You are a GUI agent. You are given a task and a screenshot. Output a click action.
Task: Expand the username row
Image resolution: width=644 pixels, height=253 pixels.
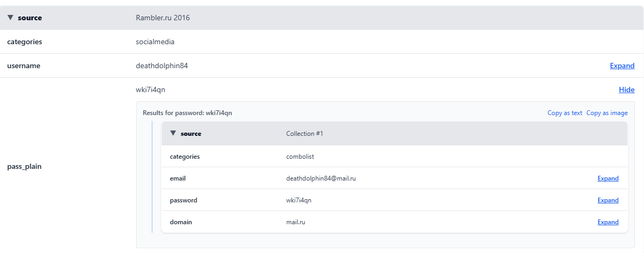[622, 66]
